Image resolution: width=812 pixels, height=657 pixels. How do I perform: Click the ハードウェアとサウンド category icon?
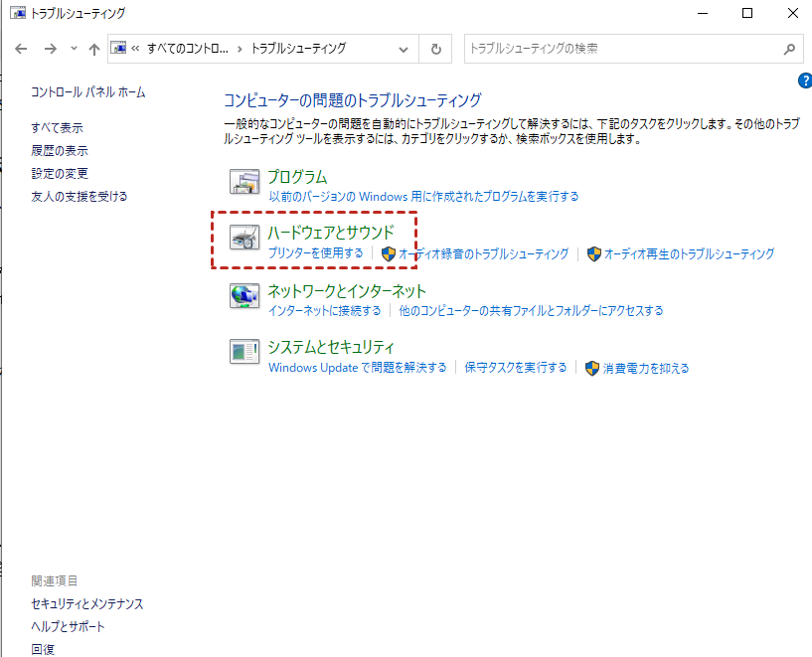pos(244,238)
